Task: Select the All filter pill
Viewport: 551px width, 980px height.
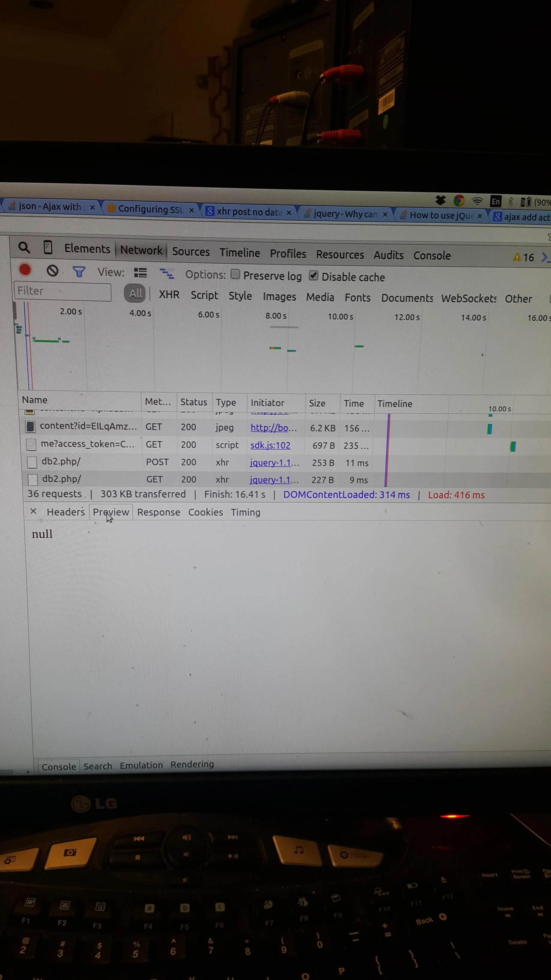Action: coord(135,293)
